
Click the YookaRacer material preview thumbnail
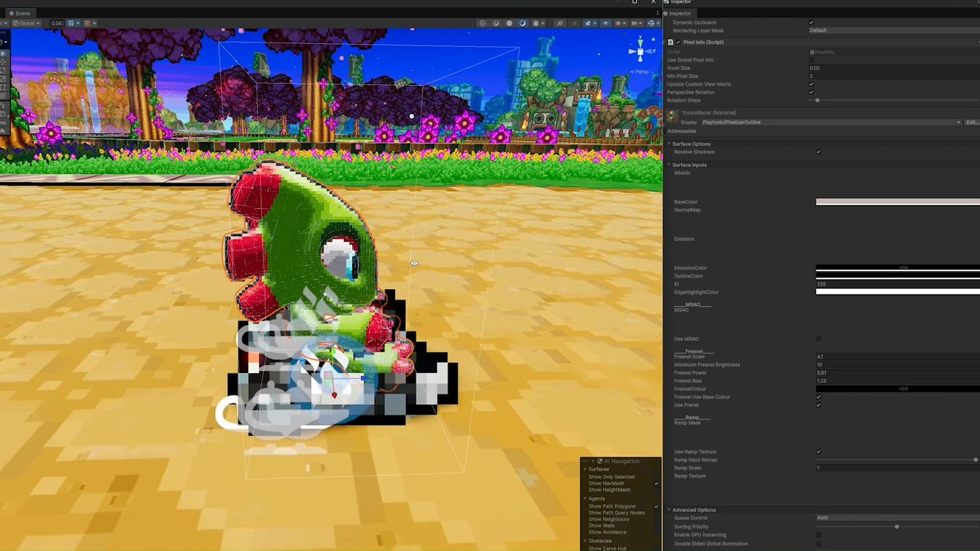click(673, 118)
